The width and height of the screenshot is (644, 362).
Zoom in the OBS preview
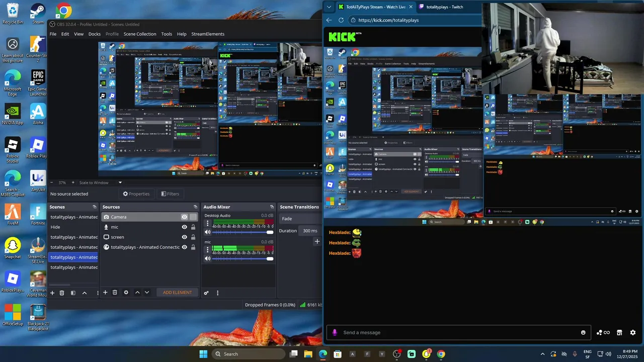coord(73,183)
